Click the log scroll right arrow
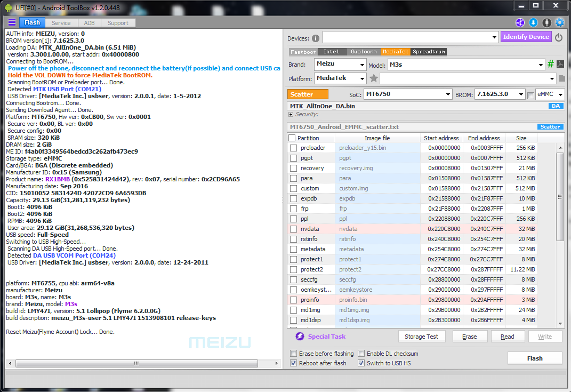 [276, 363]
